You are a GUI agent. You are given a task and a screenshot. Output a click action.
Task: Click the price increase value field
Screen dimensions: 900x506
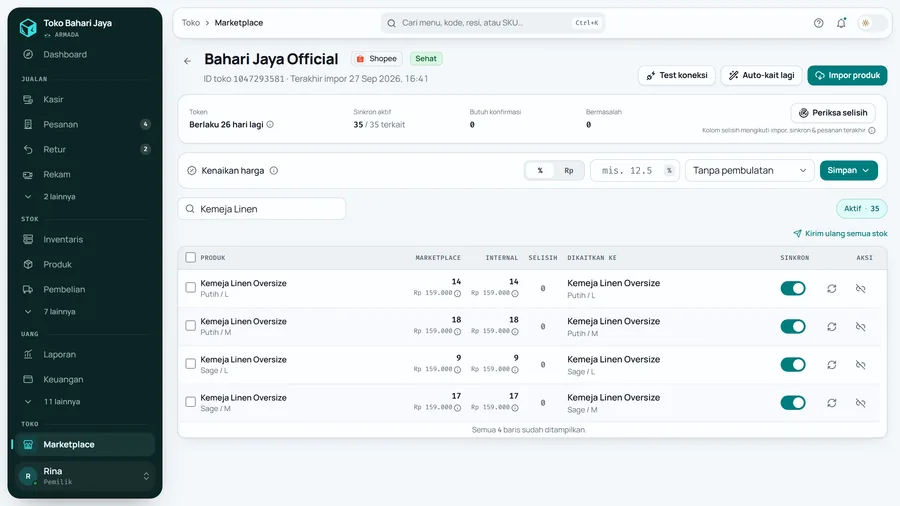[634, 170]
